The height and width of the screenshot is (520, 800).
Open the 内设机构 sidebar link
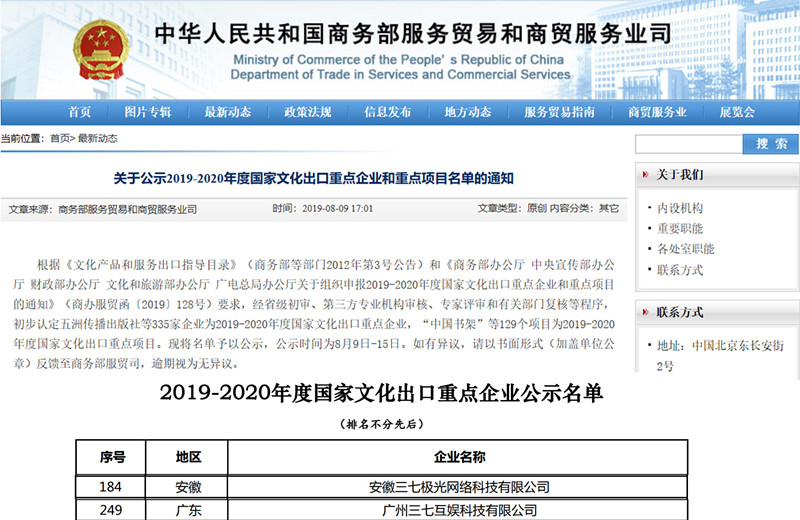click(679, 208)
